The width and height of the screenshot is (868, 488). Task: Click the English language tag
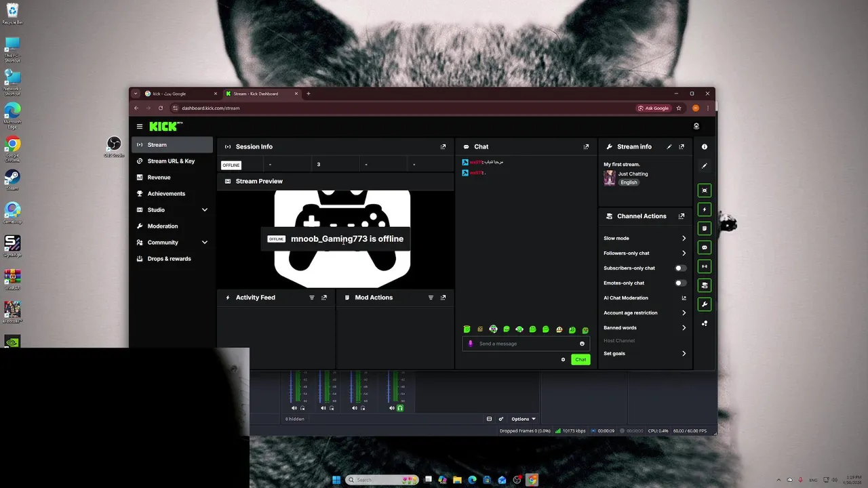[x=629, y=182]
